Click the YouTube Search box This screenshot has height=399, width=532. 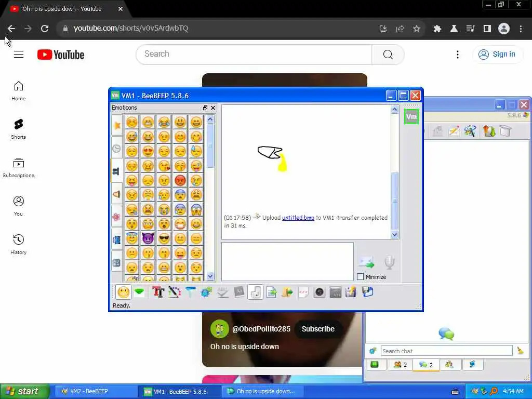click(254, 54)
